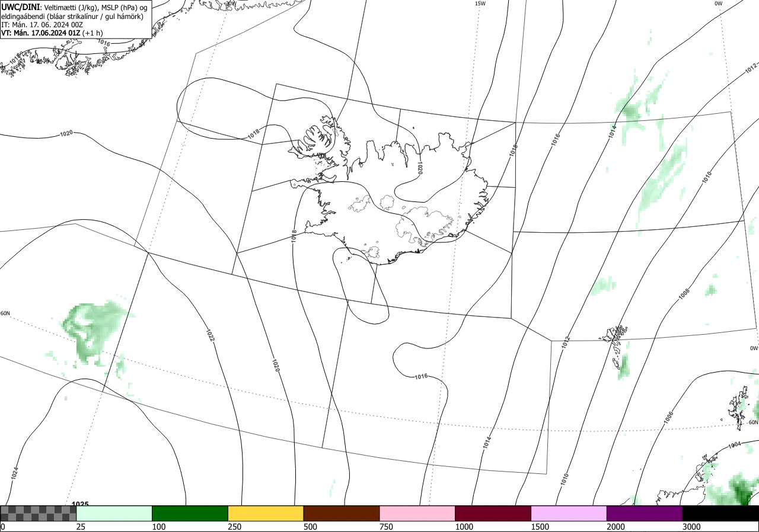Click the "1012" label beside the Faroe Islands
This screenshot has height=532, width=759.
point(566,342)
